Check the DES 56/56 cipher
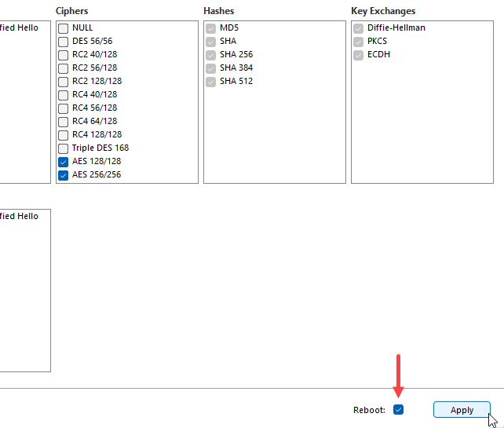Viewport: 504px width, 428px height. click(x=64, y=41)
